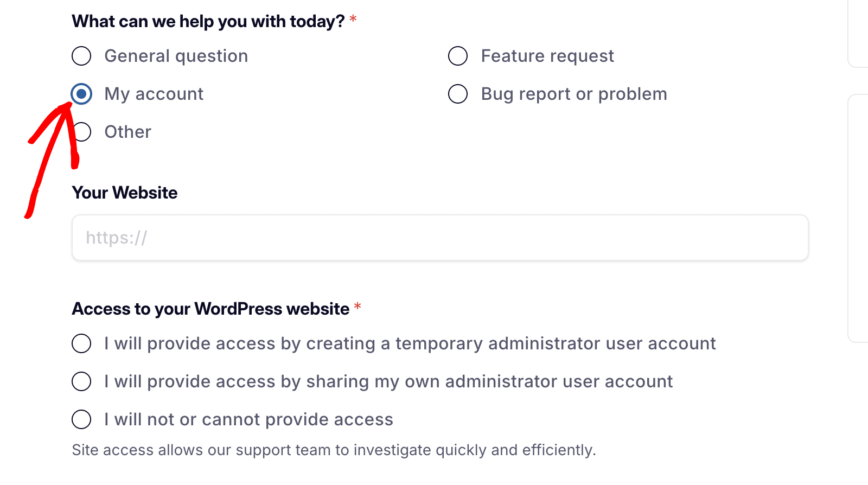This screenshot has height=485, width=868.
Task: Click the "Other" text label
Action: pyautogui.click(x=127, y=131)
